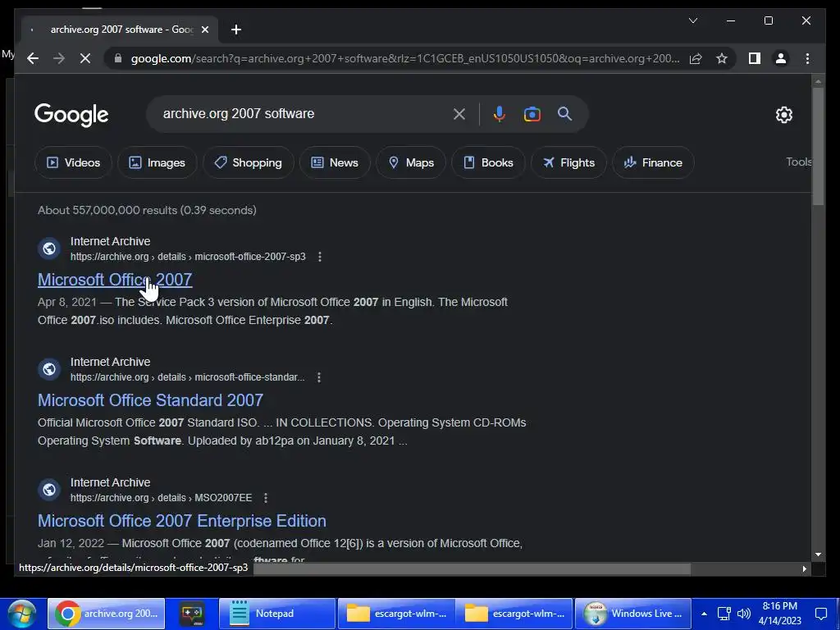The width and height of the screenshot is (840, 630).
Task: Open the Microsoft Office 2007 result link
Action: (115, 280)
